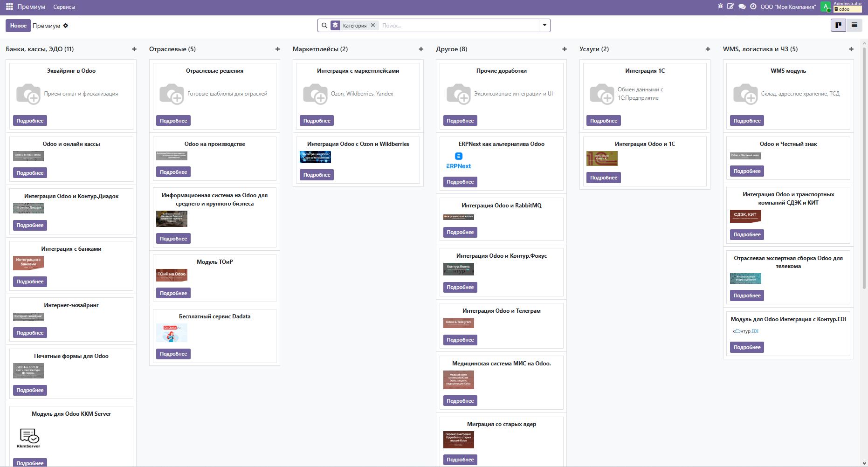The height and width of the screenshot is (467, 868).
Task: Add a card to Отраслевые column
Action: (278, 49)
